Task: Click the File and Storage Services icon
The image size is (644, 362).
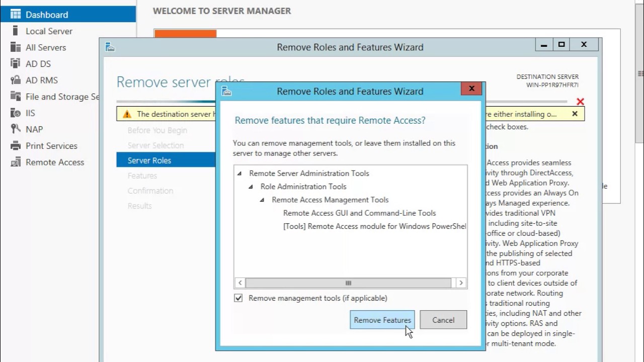Action: 16,97
